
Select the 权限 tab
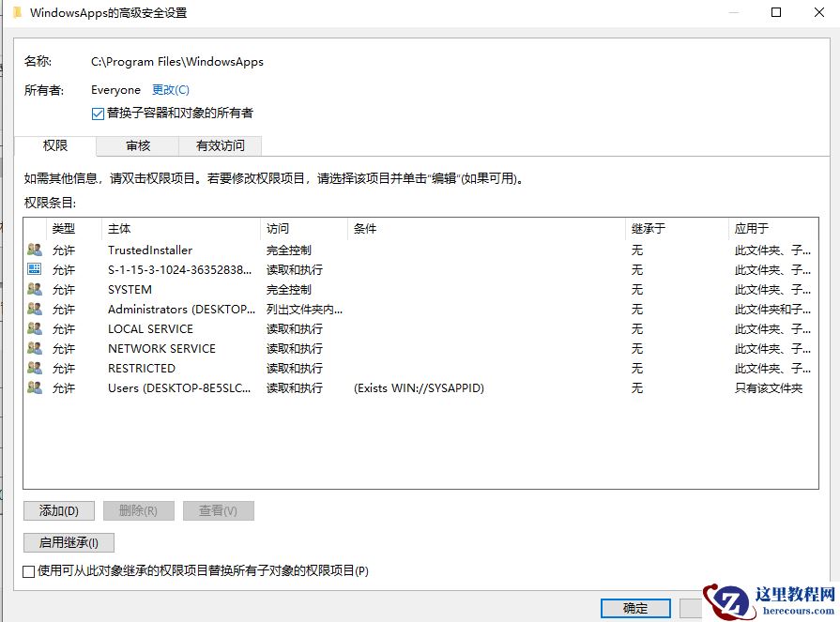pos(55,145)
